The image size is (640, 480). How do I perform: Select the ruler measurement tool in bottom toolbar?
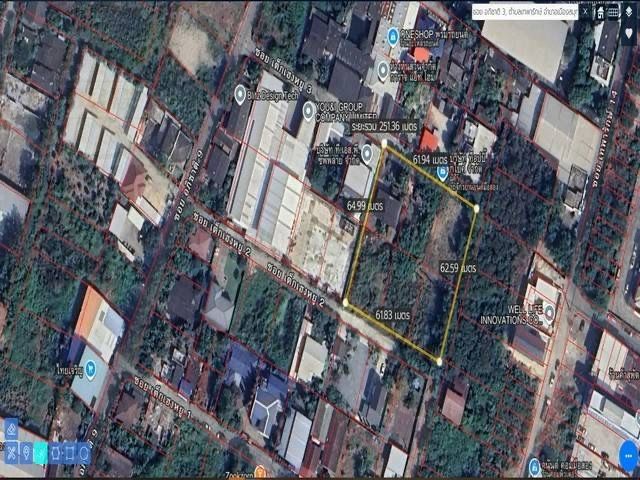point(11,453)
